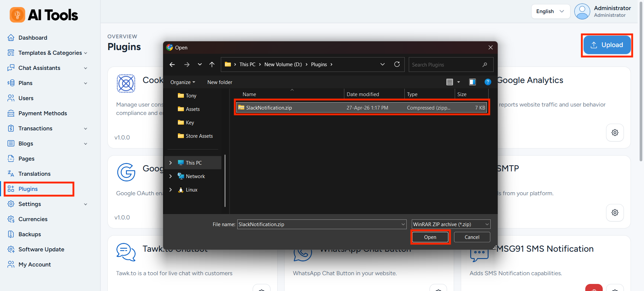Viewport: 644px width, 291px height.
Task: Click the Cookie plugin icon
Action: click(x=126, y=83)
